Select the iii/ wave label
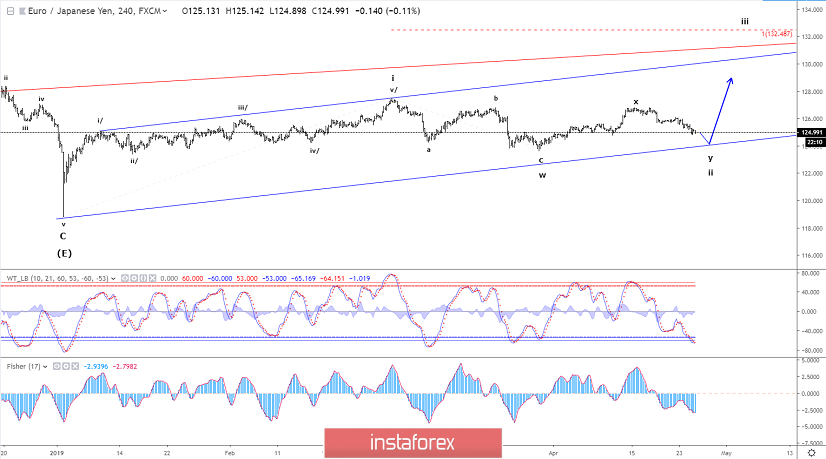The height and width of the screenshot is (459, 826). (x=243, y=108)
